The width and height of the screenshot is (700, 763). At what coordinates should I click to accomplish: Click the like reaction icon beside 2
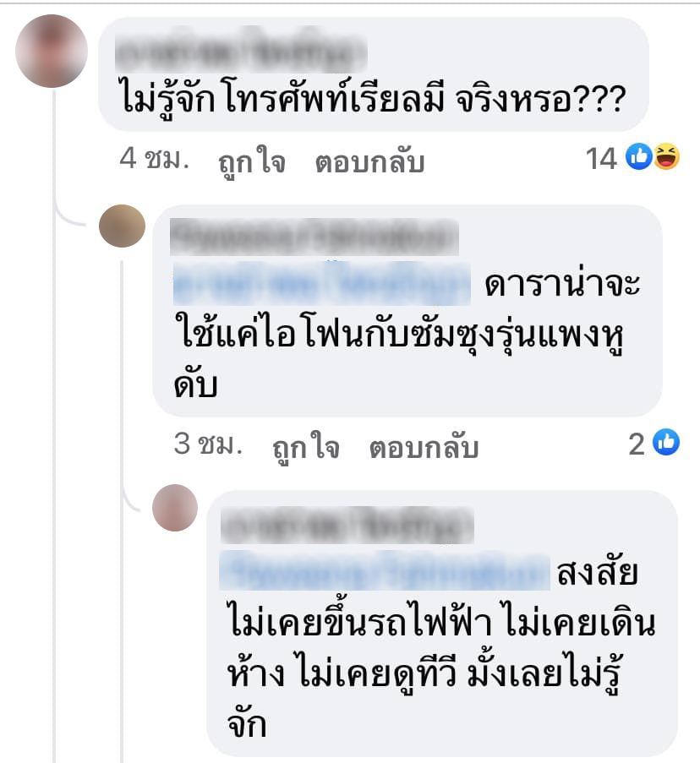pos(666,442)
